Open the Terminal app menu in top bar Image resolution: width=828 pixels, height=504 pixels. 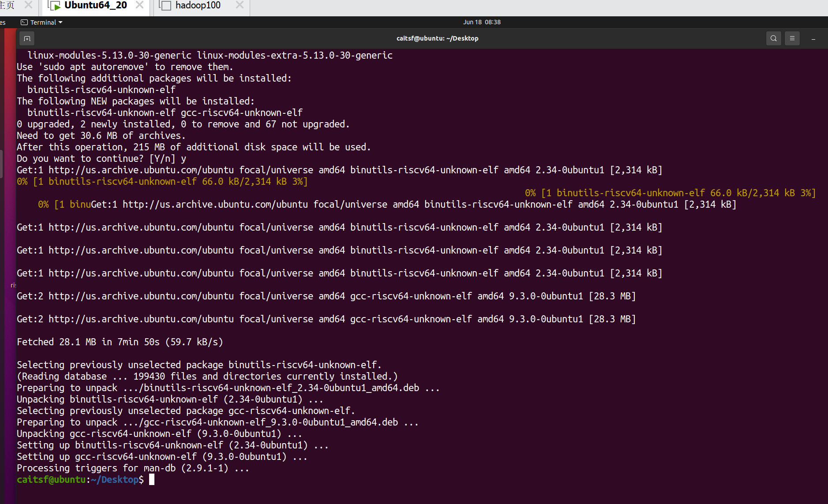42,22
